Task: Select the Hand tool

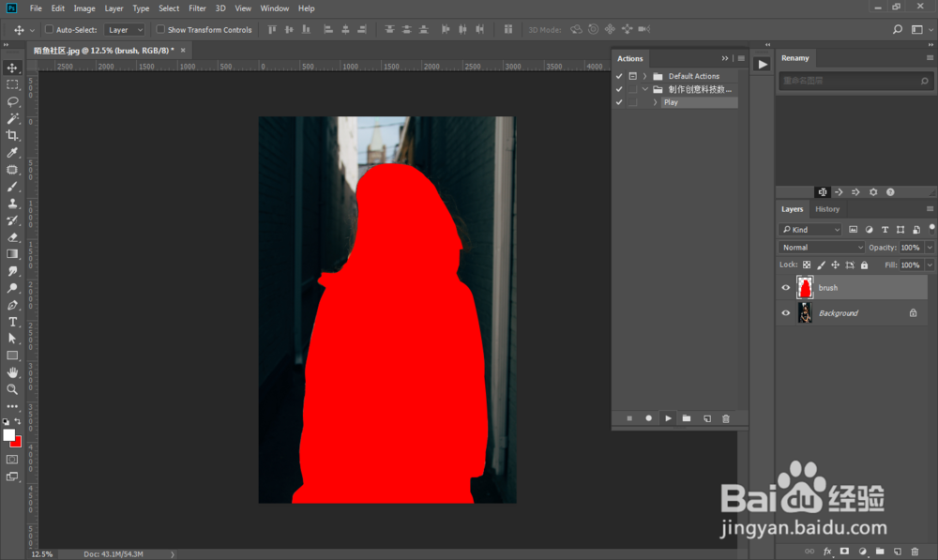Action: (x=12, y=372)
